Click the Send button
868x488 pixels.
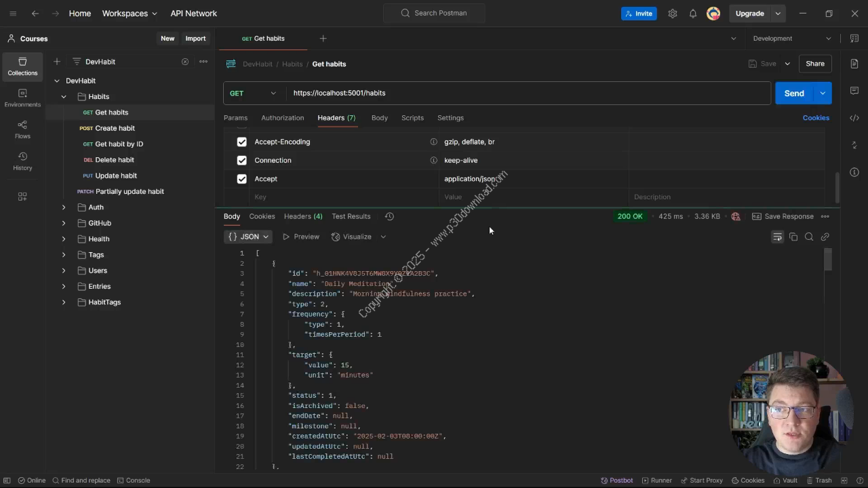[x=794, y=94]
